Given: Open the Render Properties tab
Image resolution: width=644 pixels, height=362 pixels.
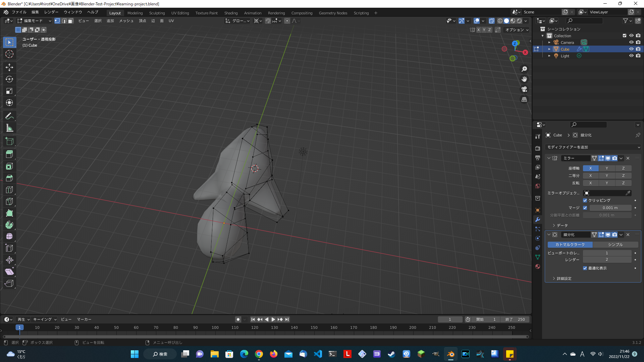Looking at the screenshot, I should point(538,148).
